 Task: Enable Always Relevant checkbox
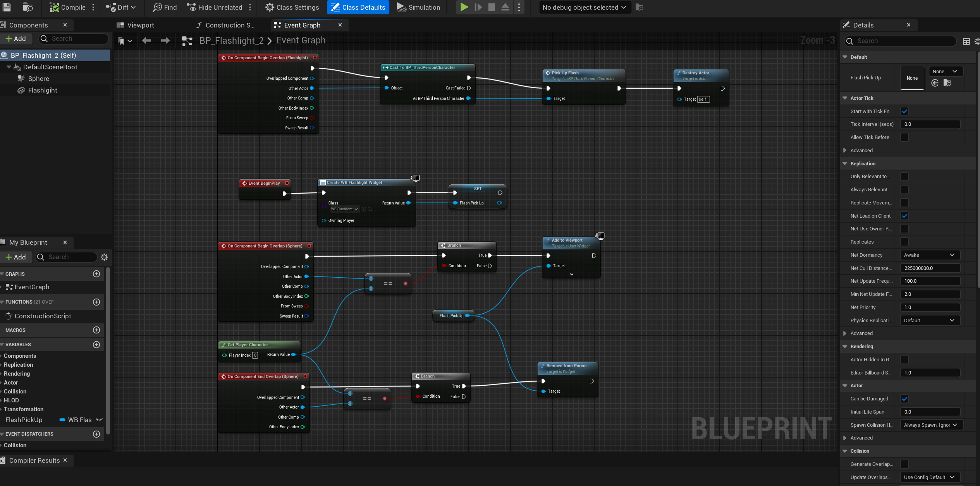point(904,190)
